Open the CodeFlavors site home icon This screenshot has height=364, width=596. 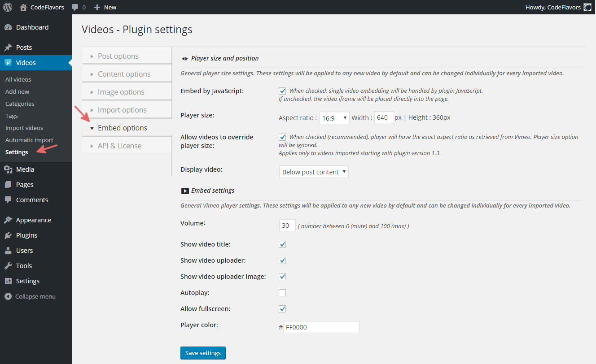[x=23, y=7]
